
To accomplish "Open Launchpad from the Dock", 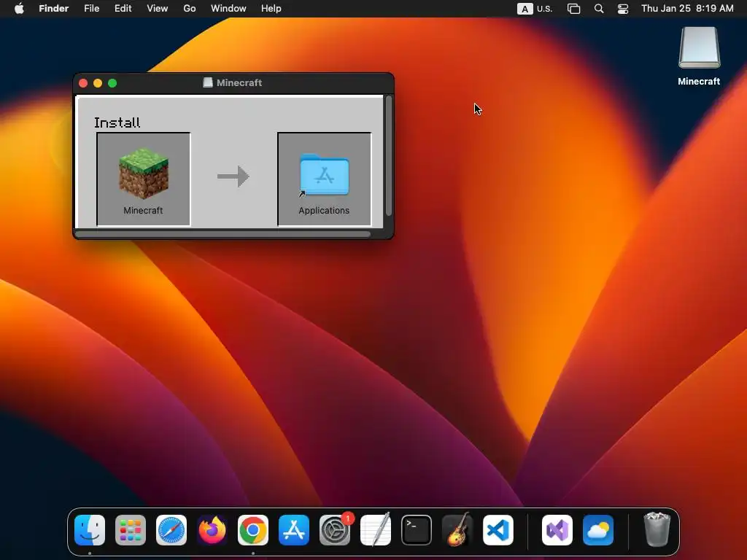I will click(x=131, y=530).
